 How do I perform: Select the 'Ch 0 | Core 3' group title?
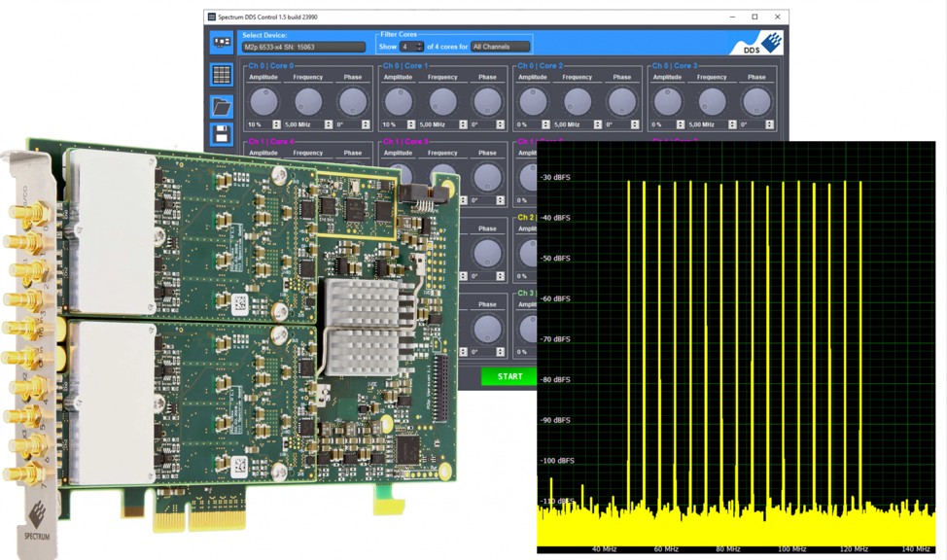[x=675, y=65]
